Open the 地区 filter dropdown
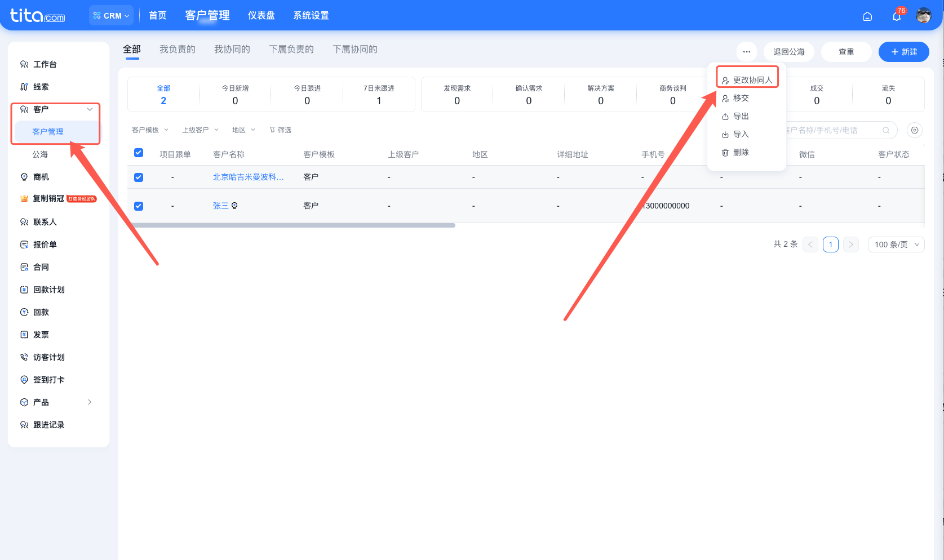Viewport: 944px width, 560px height. tap(243, 130)
